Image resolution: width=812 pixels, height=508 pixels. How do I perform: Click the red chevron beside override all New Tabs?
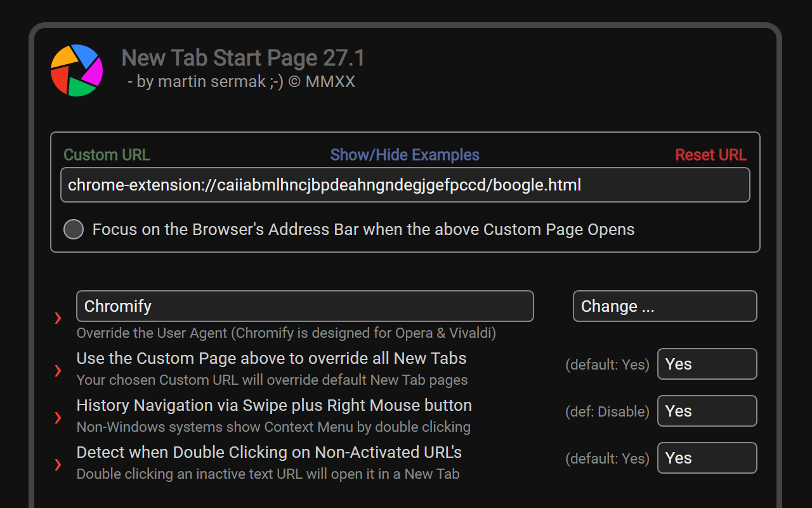58,370
